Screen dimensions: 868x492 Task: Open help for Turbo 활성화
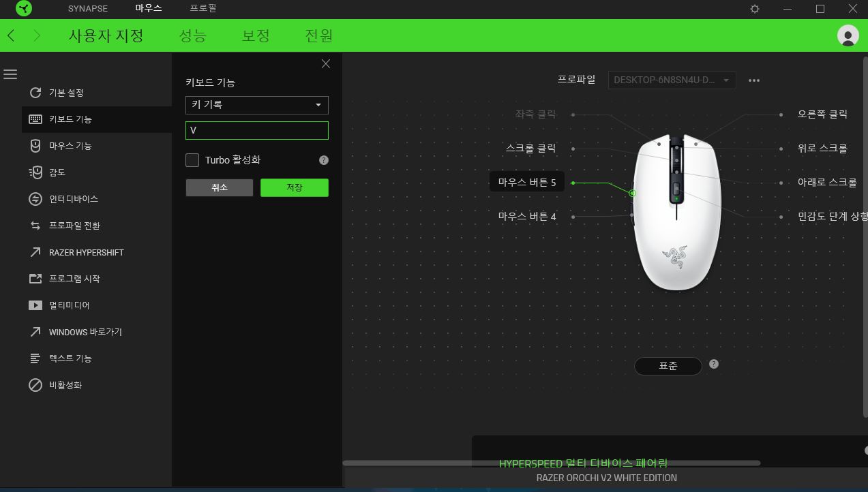(324, 160)
